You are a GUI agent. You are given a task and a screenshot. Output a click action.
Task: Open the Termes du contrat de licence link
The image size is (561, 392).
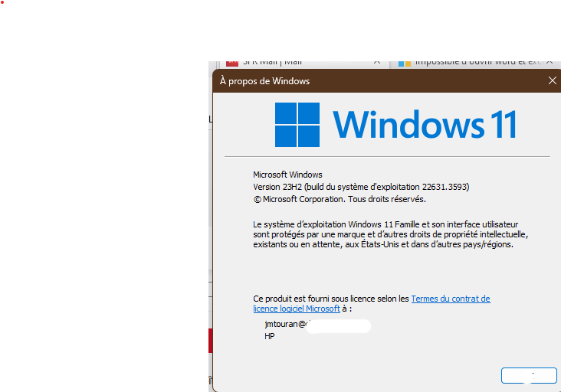pos(451,299)
